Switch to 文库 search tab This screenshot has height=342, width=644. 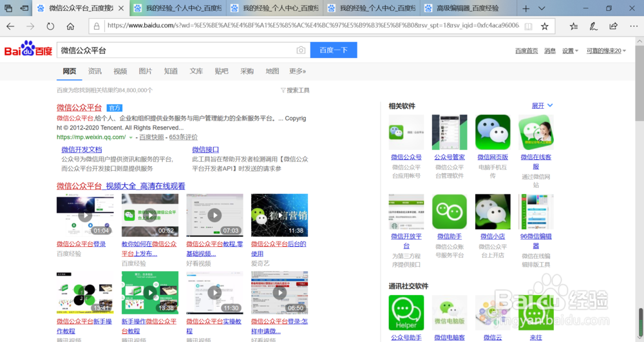pos(196,71)
